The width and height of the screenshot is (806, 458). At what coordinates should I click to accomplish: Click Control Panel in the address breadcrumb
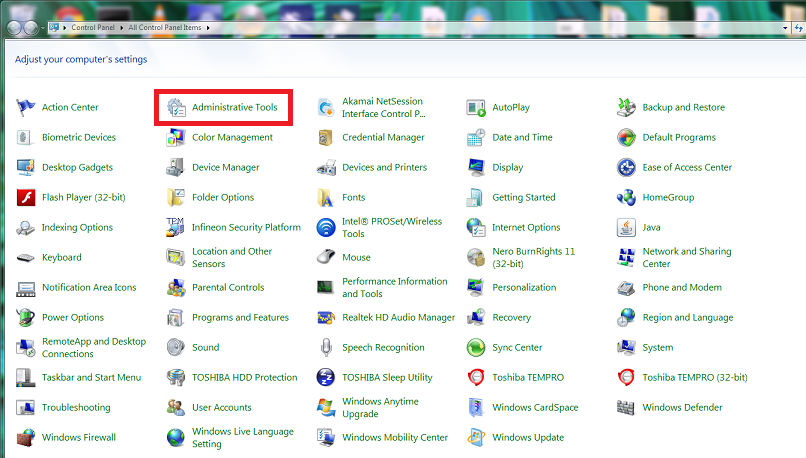93,28
